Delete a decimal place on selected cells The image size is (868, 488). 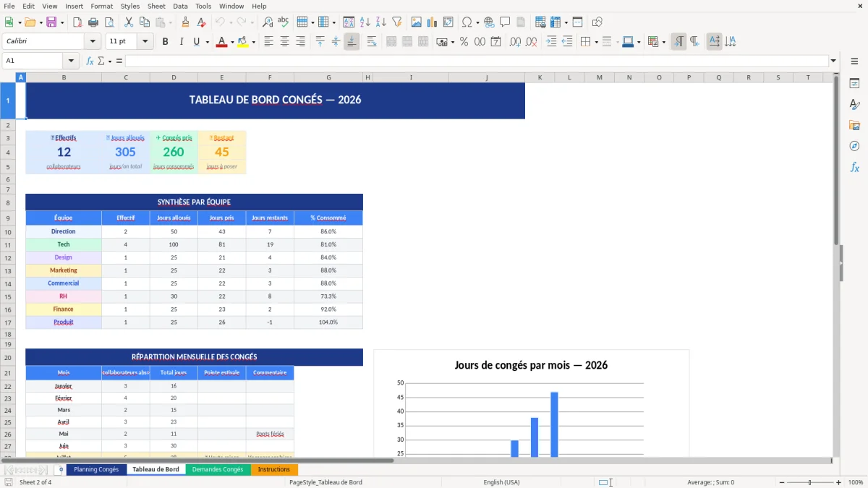[x=531, y=41]
